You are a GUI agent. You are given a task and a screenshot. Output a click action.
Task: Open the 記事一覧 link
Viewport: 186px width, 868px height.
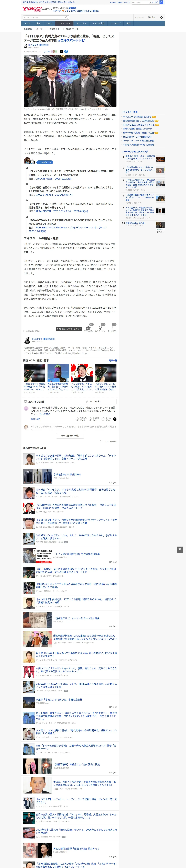(x=113, y=361)
